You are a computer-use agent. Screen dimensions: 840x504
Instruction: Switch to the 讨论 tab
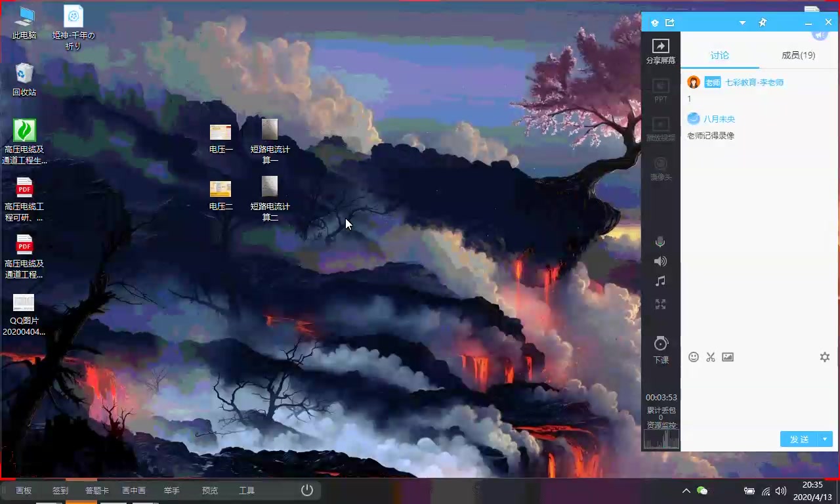[x=719, y=55]
